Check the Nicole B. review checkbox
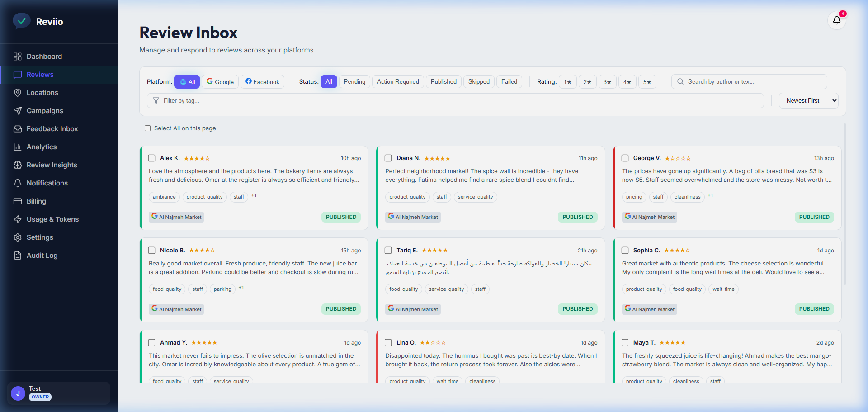The height and width of the screenshot is (412, 868). (x=152, y=251)
